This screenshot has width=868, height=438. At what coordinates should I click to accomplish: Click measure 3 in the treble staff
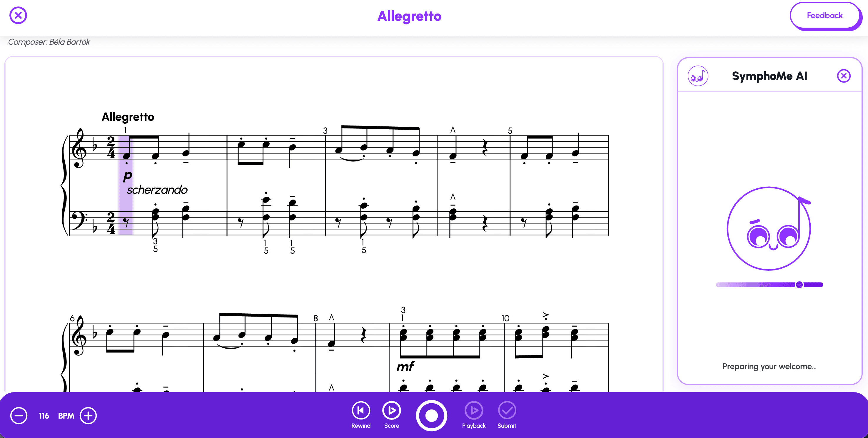[381, 147]
